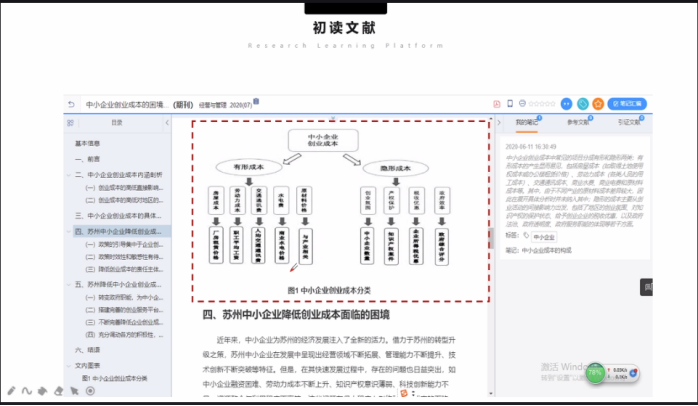Switch to the 引证文献 tab
The image size is (698, 406).
629,122
